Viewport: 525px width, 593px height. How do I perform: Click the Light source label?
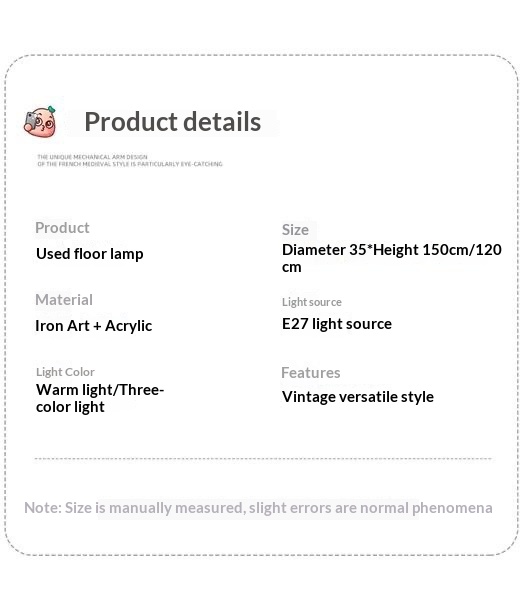click(312, 302)
